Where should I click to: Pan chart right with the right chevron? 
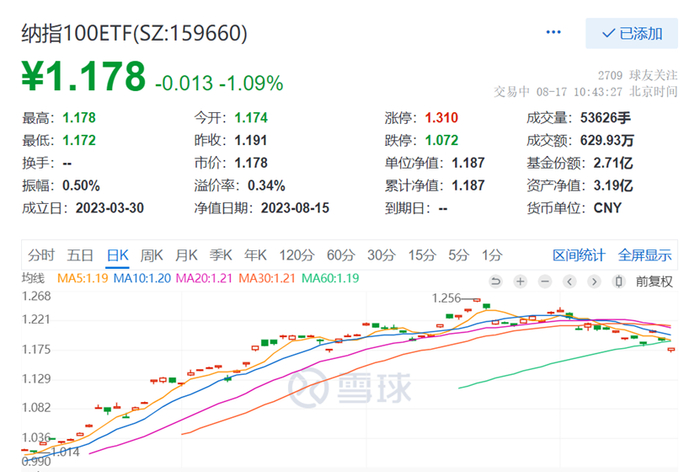tap(594, 281)
